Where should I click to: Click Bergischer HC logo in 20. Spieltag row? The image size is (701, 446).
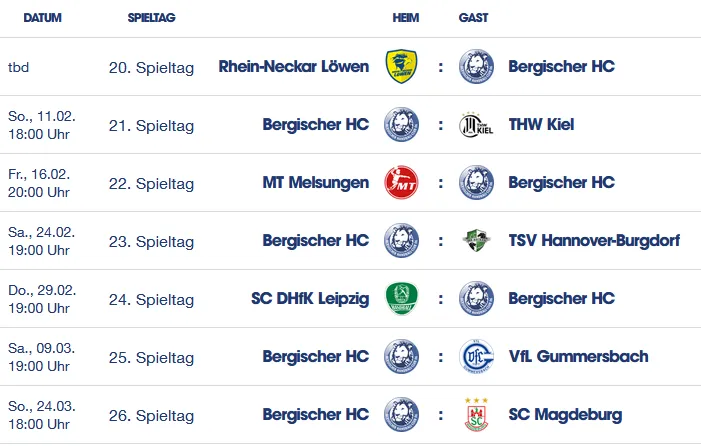coord(476,67)
